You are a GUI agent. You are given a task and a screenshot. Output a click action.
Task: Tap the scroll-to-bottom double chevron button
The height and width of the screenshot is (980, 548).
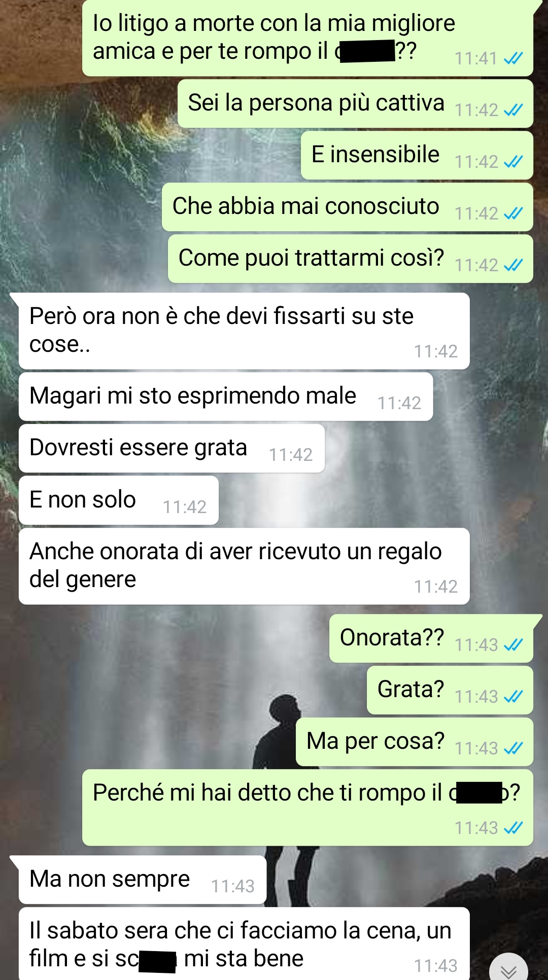tap(508, 967)
